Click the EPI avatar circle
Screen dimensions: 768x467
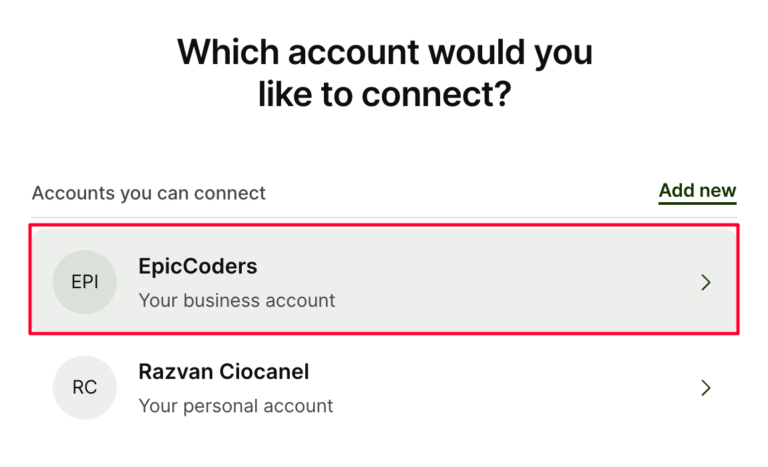coord(85,282)
